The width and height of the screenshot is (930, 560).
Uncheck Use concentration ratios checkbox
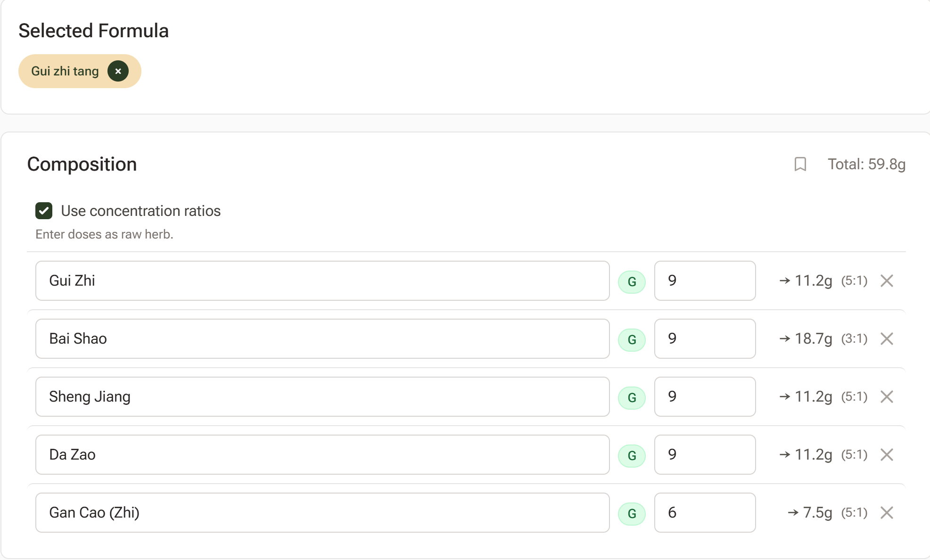(44, 211)
